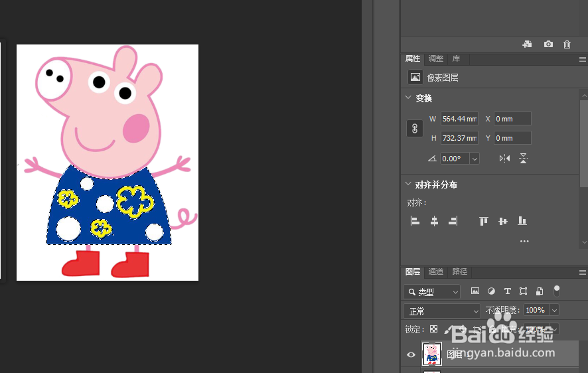Create new document from current state icon
Image resolution: width=588 pixels, height=373 pixels.
pyautogui.click(x=527, y=44)
